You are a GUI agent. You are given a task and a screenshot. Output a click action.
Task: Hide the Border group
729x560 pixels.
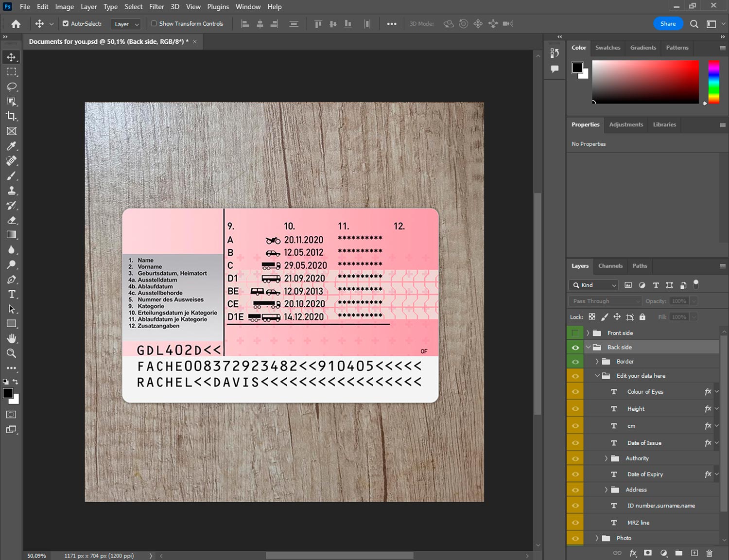coord(575,362)
